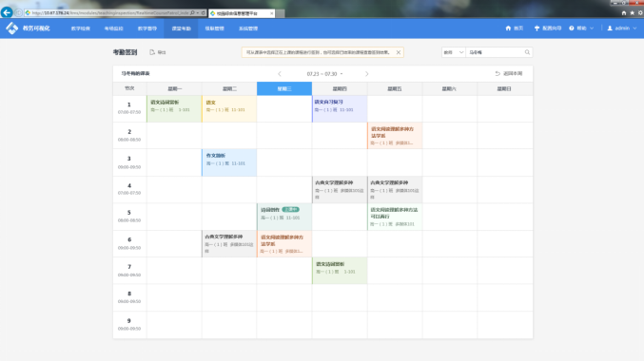Click the help question mark icon
644x361 pixels.
[x=572, y=28]
